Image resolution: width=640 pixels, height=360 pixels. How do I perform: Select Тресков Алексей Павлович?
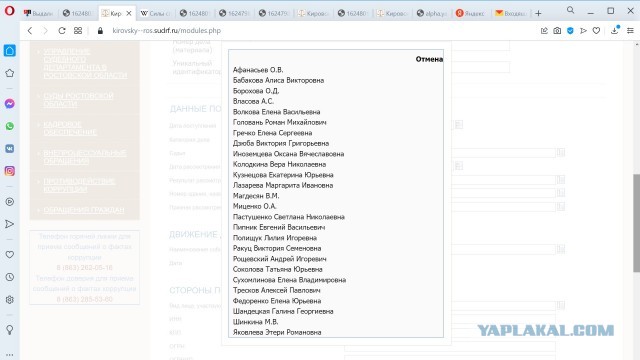tap(276, 290)
